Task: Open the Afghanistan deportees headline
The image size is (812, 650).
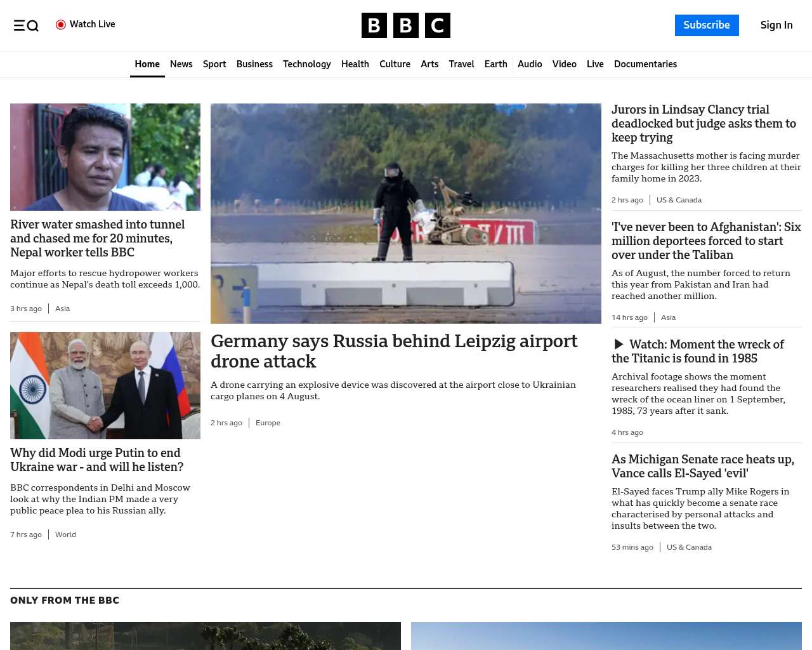Action: 706,241
